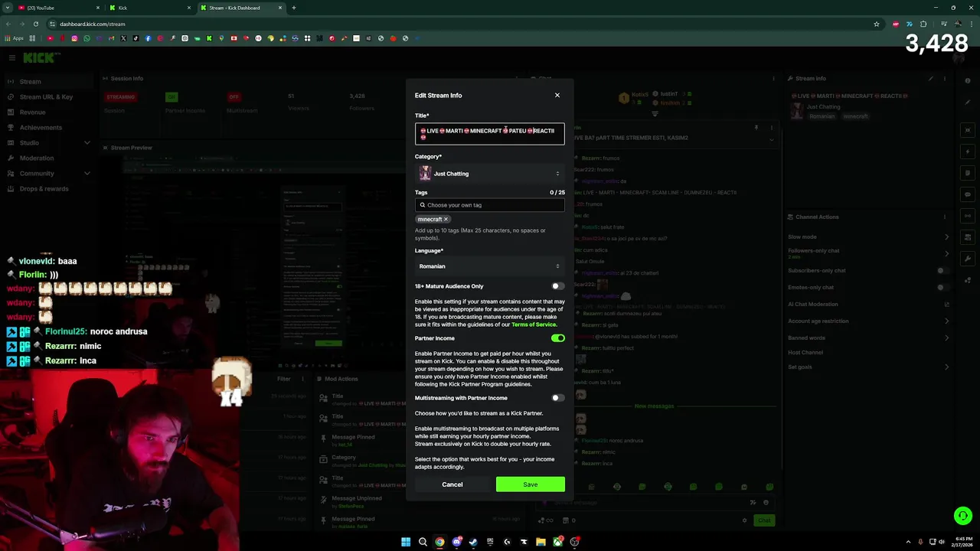The height and width of the screenshot is (551, 980).
Task: Open the tab search dropdown arrow
Action: [x=8, y=8]
